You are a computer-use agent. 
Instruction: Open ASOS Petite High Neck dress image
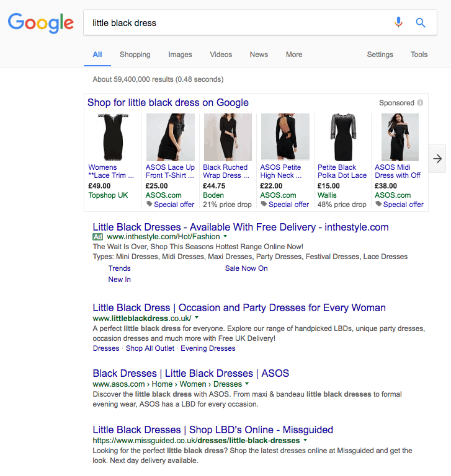point(285,137)
